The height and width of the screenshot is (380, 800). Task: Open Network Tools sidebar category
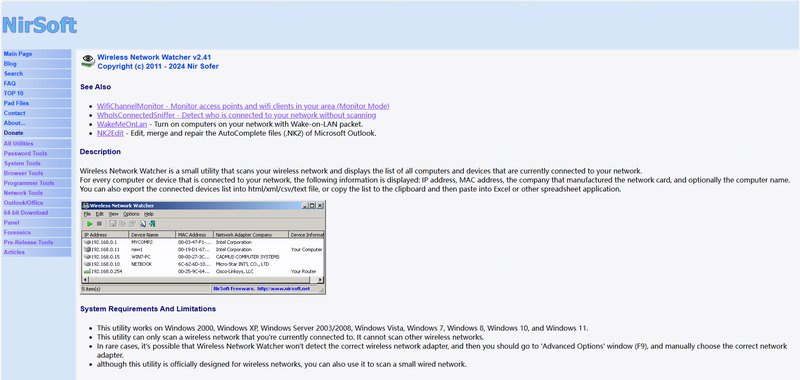(23, 193)
